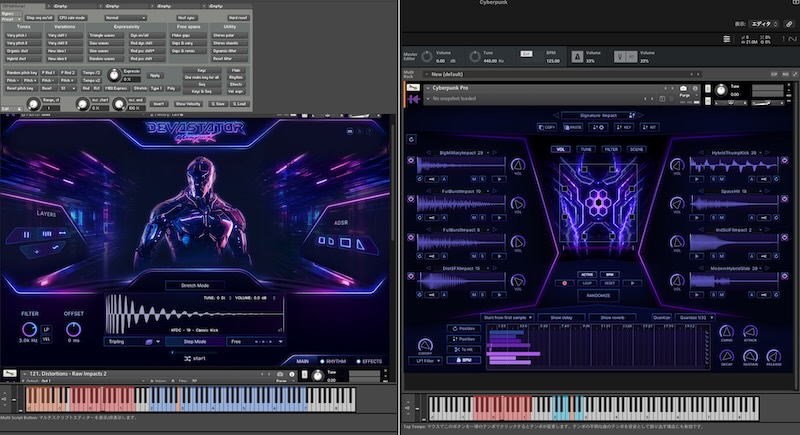Image resolution: width=800 pixels, height=435 pixels.
Task: Switch to the VOL tab
Action: point(560,149)
